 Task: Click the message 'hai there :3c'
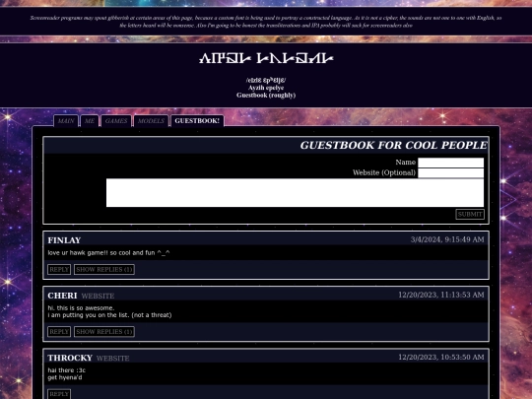coord(67,370)
